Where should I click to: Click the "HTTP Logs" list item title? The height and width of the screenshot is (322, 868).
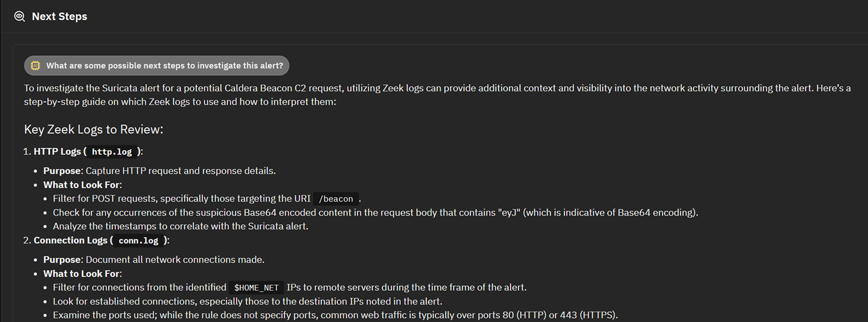coord(57,152)
